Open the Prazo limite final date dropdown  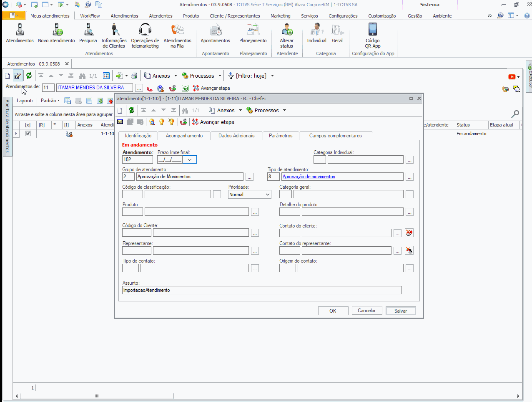pos(190,159)
